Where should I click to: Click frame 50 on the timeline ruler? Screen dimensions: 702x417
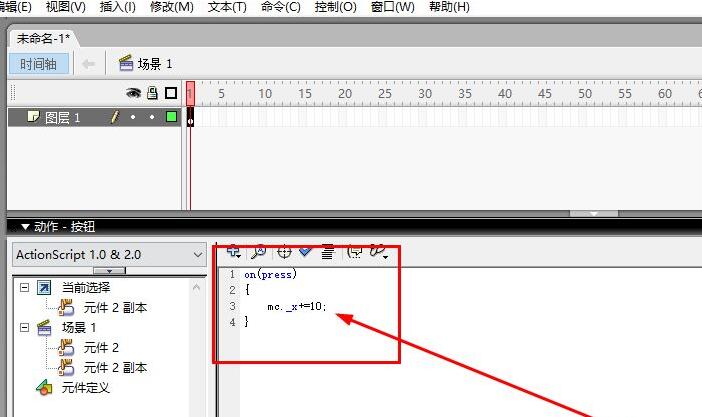(x=585, y=94)
